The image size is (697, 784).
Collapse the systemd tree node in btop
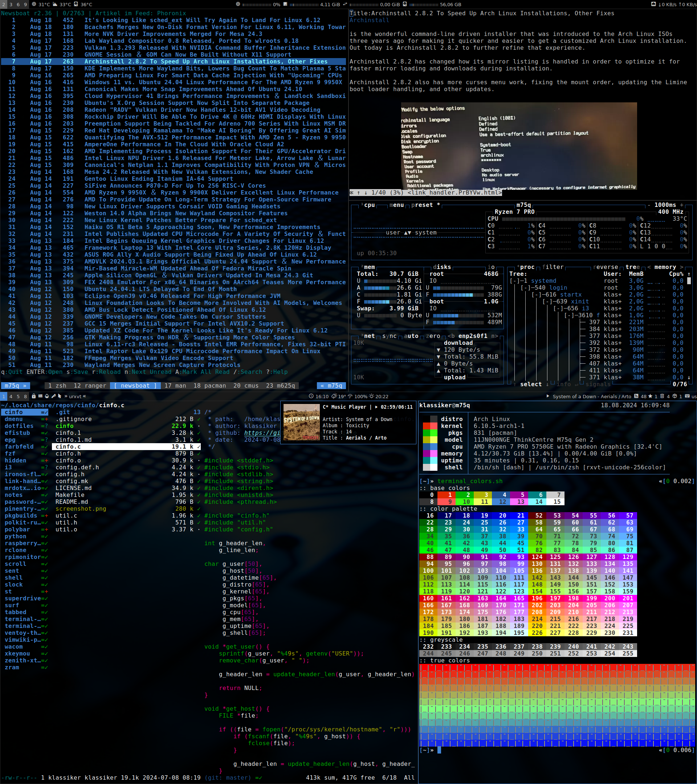(x=515, y=281)
